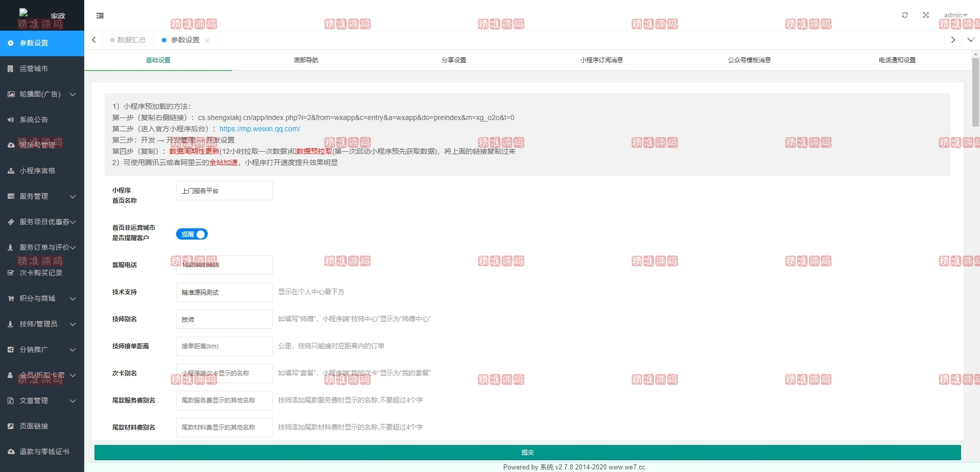Open 小程序宫格 in the sidebar
This screenshot has width=980, height=472.
[42, 171]
